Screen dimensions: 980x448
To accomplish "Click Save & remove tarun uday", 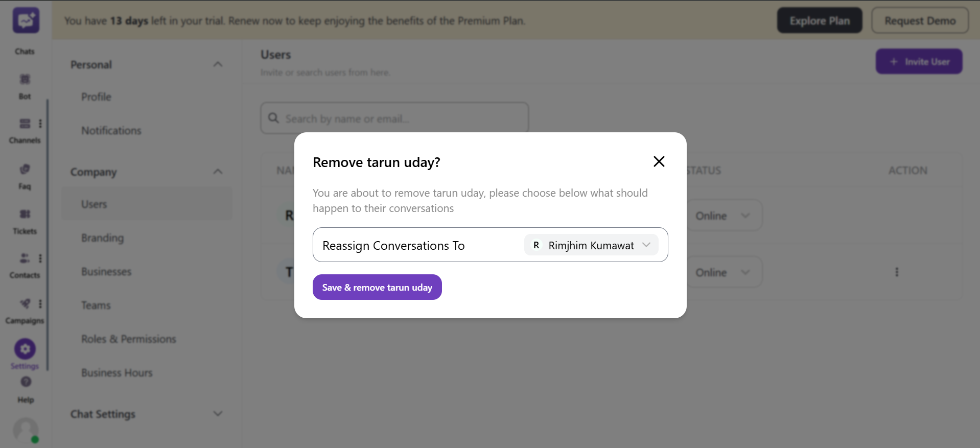I will tap(377, 287).
